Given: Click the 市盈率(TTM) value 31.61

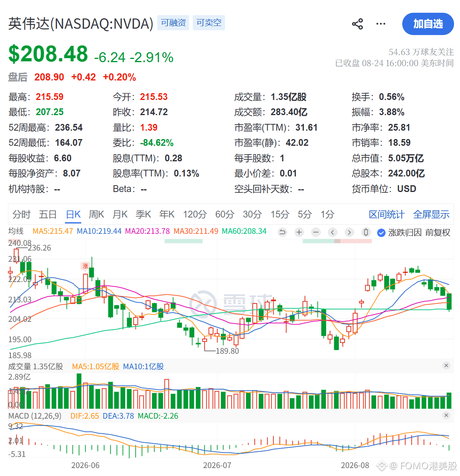Looking at the screenshot, I should point(306,127).
